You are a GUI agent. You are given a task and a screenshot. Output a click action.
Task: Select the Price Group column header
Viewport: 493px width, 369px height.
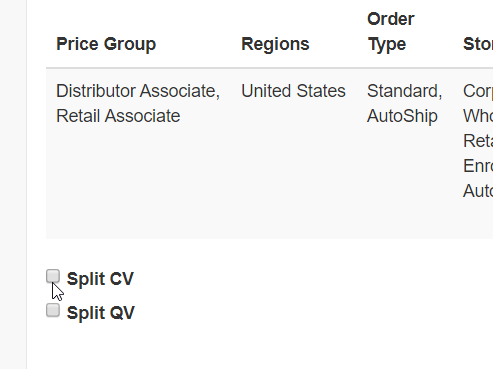point(106,44)
